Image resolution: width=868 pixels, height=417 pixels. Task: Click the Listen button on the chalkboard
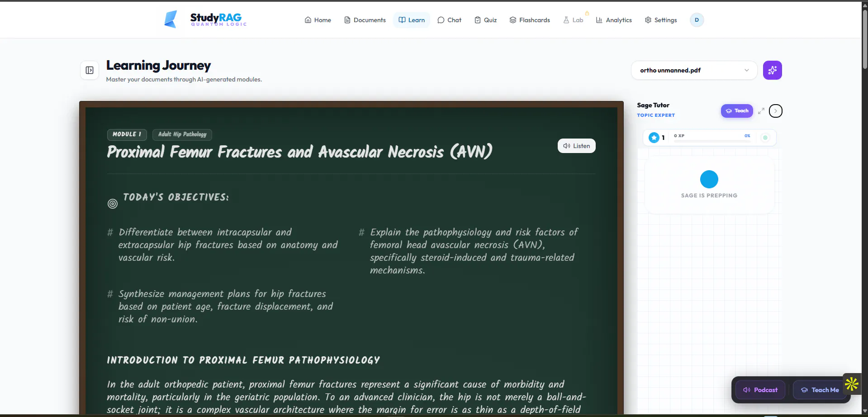point(576,146)
